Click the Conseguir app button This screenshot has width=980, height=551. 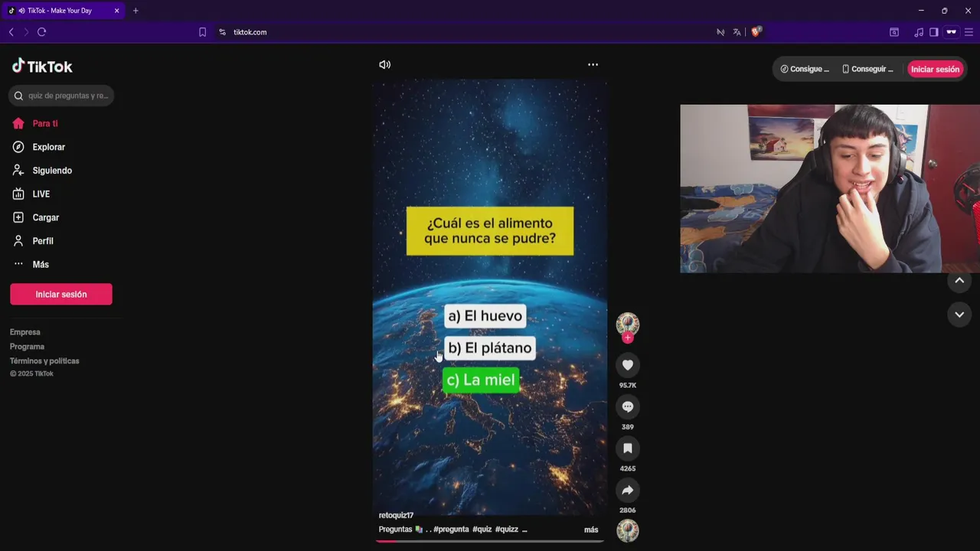click(x=867, y=70)
